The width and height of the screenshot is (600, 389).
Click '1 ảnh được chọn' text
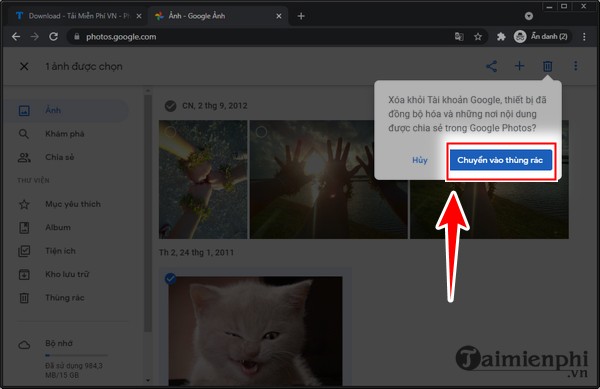coord(84,67)
